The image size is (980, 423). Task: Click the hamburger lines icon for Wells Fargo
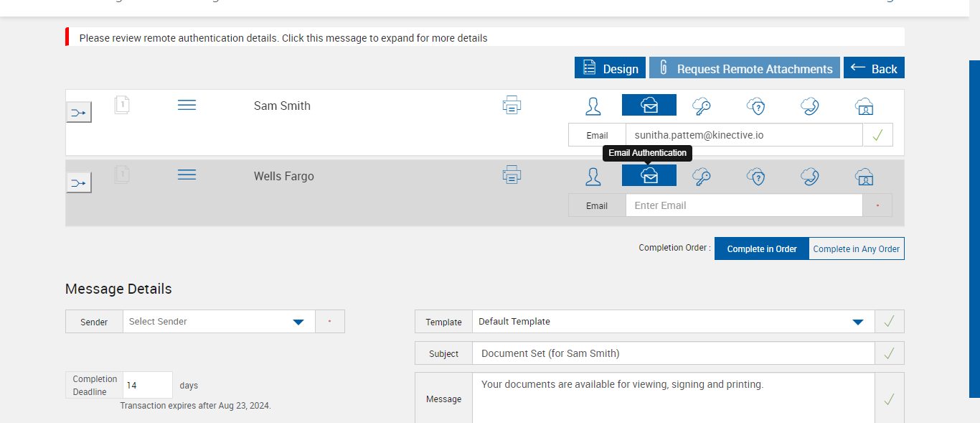point(187,175)
